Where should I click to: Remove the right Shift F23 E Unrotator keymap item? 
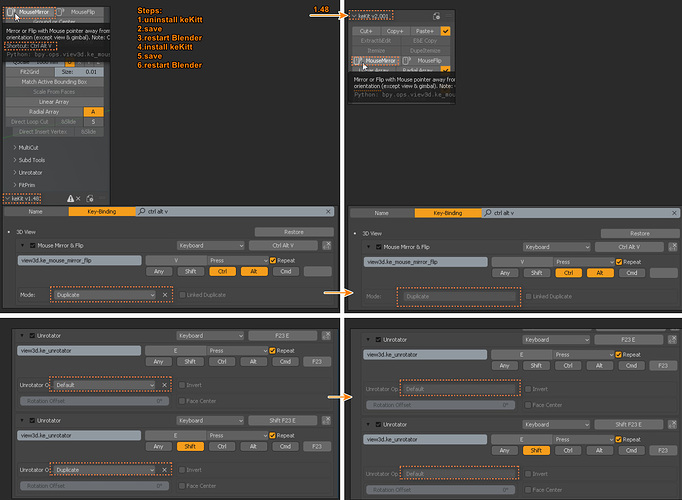[x=672, y=424]
